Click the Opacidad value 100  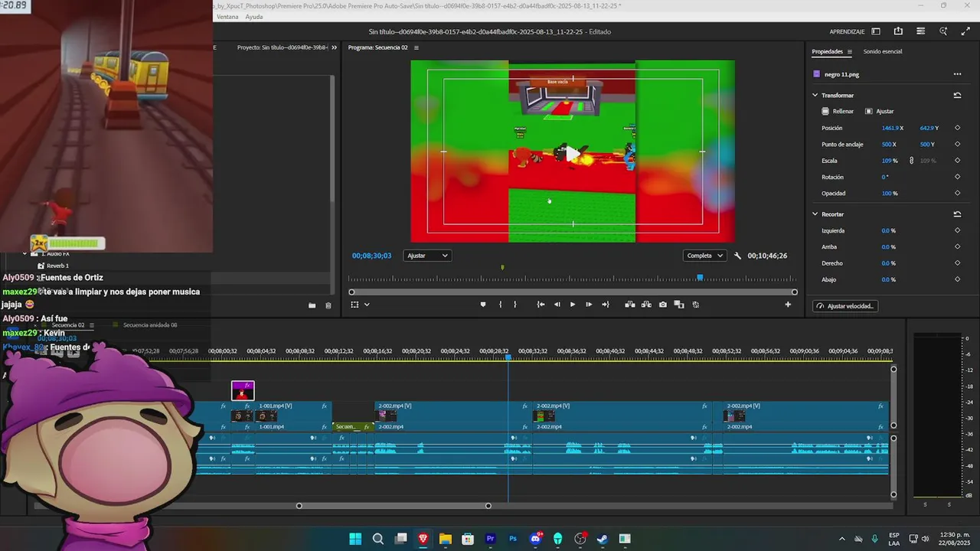[x=887, y=194]
